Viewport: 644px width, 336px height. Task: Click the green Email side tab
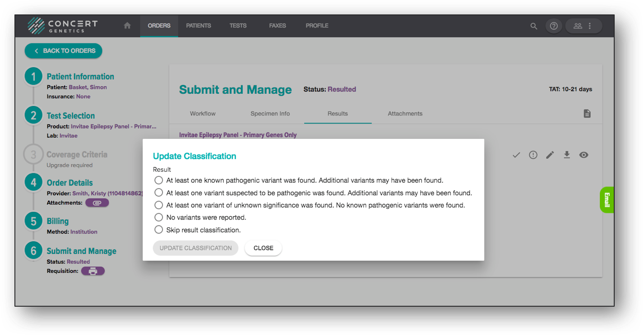tap(606, 200)
